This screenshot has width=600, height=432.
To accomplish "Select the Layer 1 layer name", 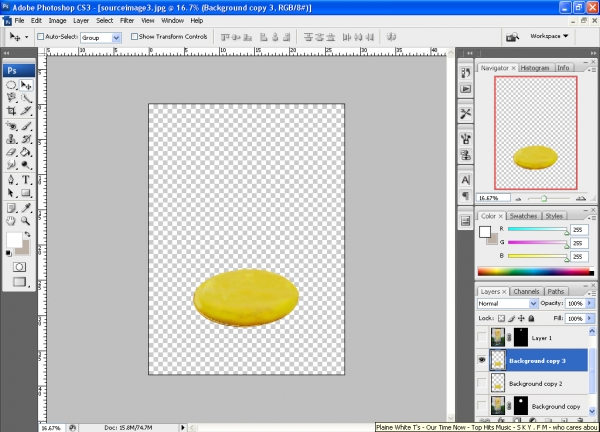I will tap(542, 338).
